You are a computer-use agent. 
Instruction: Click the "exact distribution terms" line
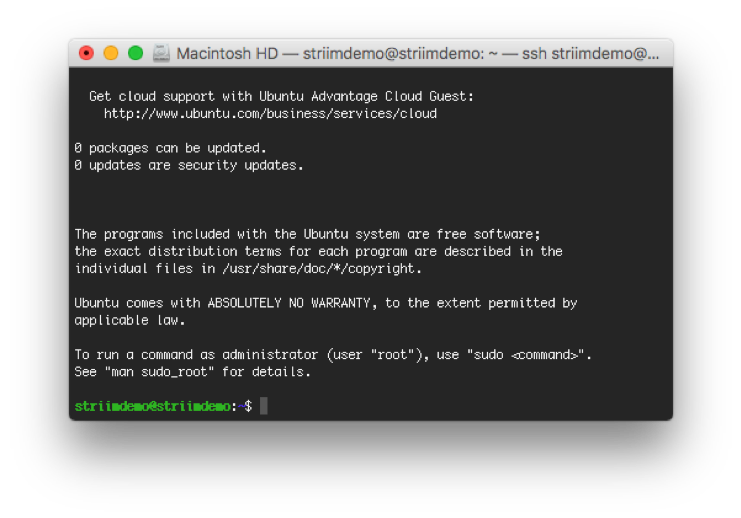(318, 252)
